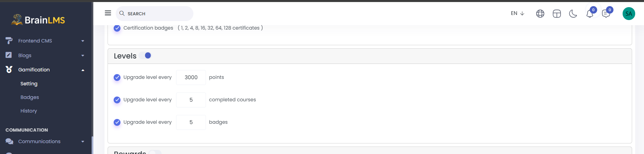Open the Badges submenu item
The image size is (644, 154).
30,97
